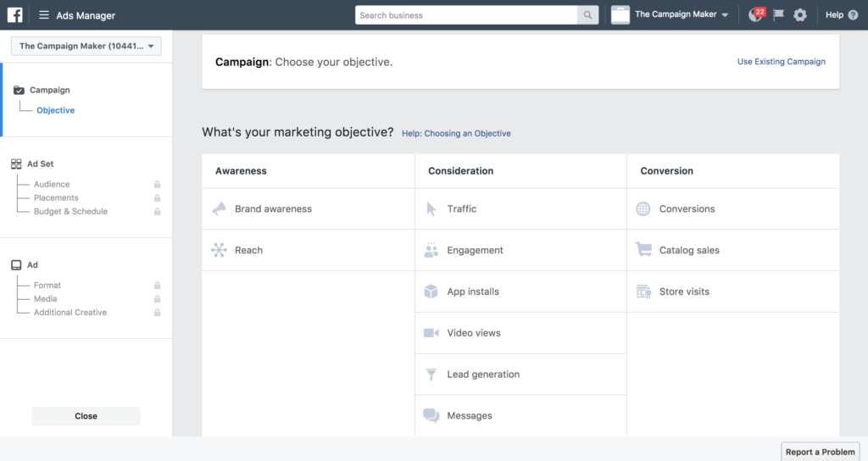Click the Reach snowflake icon

[x=220, y=250]
